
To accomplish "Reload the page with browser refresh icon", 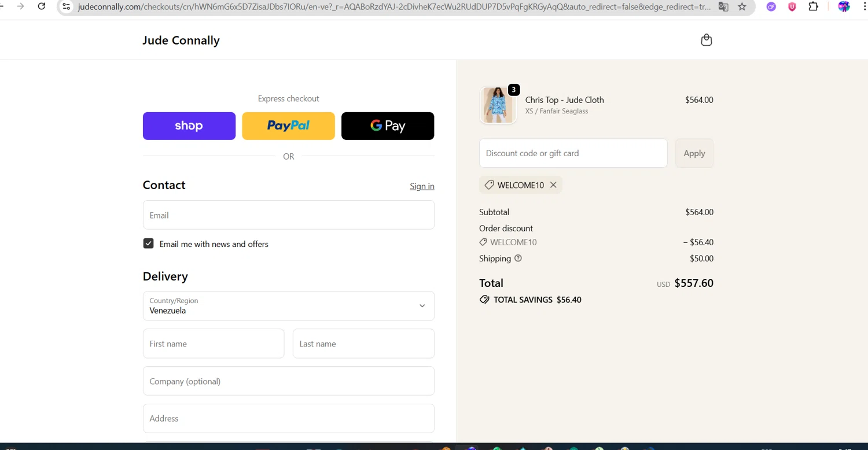I will [x=42, y=6].
